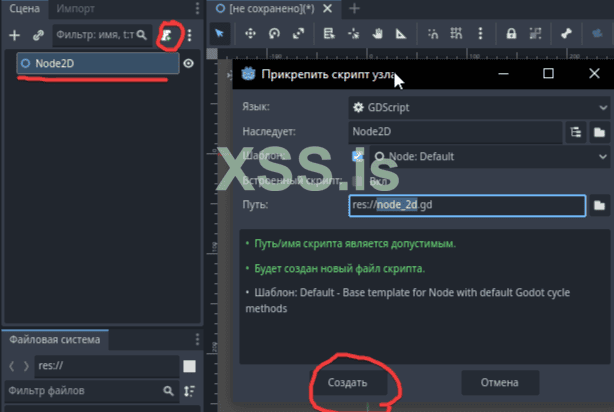Click the group selected nodes icon
Image resolution: width=614 pixels, height=412 pixels.
pyautogui.click(x=535, y=34)
